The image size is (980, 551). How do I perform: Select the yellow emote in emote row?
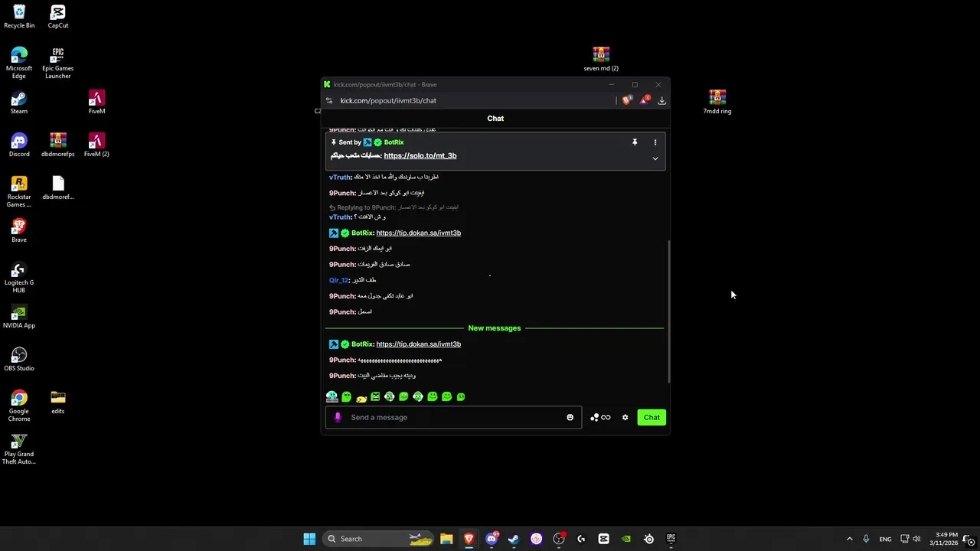361,397
